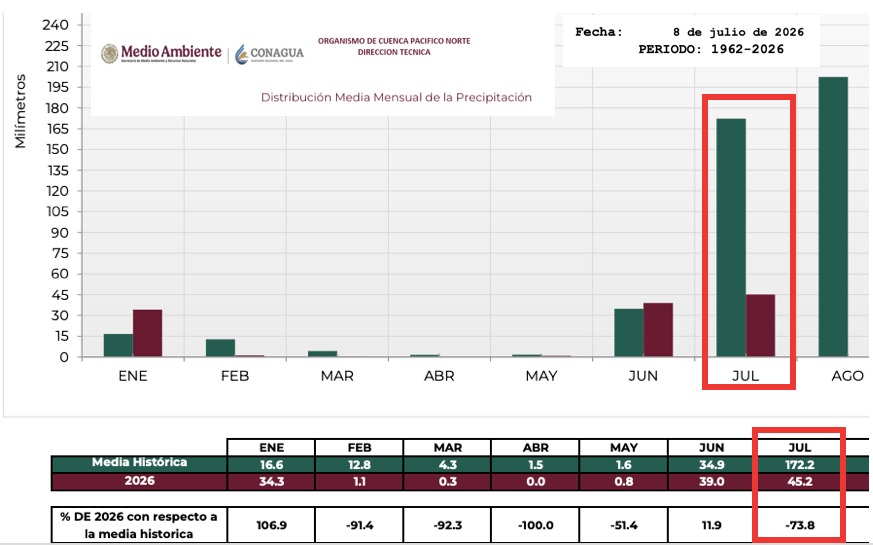873x545 pixels.
Task: Select the 2026 maroon row label
Action: (x=139, y=481)
